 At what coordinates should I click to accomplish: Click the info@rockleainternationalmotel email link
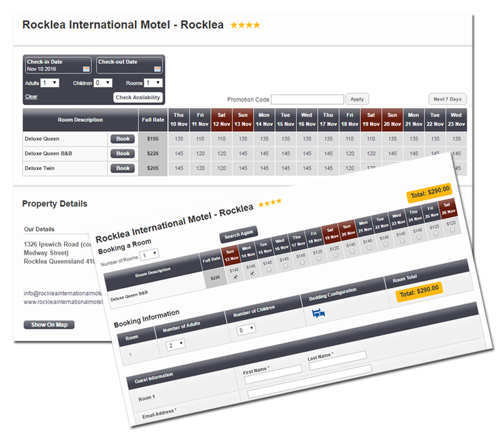click(62, 293)
